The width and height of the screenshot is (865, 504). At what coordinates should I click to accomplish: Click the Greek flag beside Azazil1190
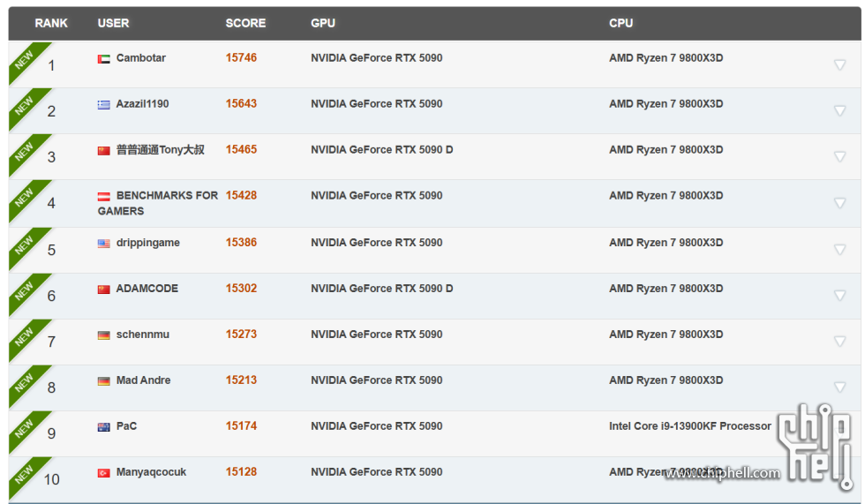coord(104,105)
